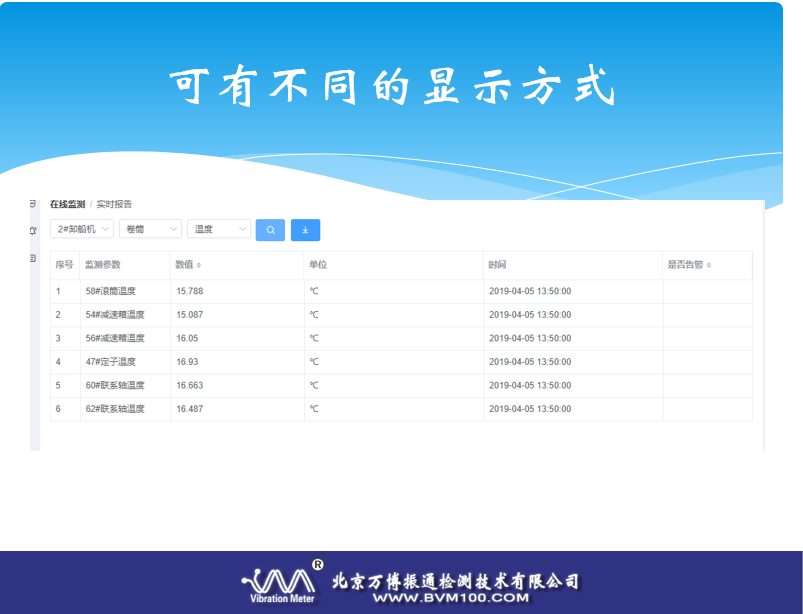Image resolution: width=803 pixels, height=614 pixels.
Task: Click 在线监测 breadcrumb item
Action: [x=67, y=204]
